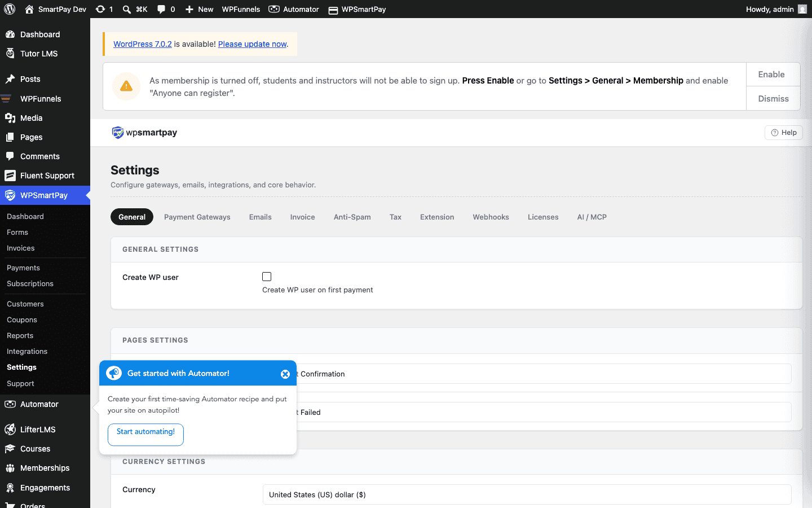This screenshot has height=508, width=812.
Task: Open the WPSmartPay submenu Dashboard item
Action: click(25, 216)
